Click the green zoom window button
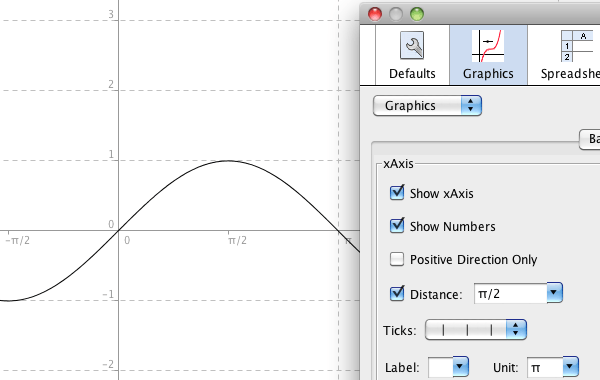The width and height of the screenshot is (600, 380). (417, 14)
